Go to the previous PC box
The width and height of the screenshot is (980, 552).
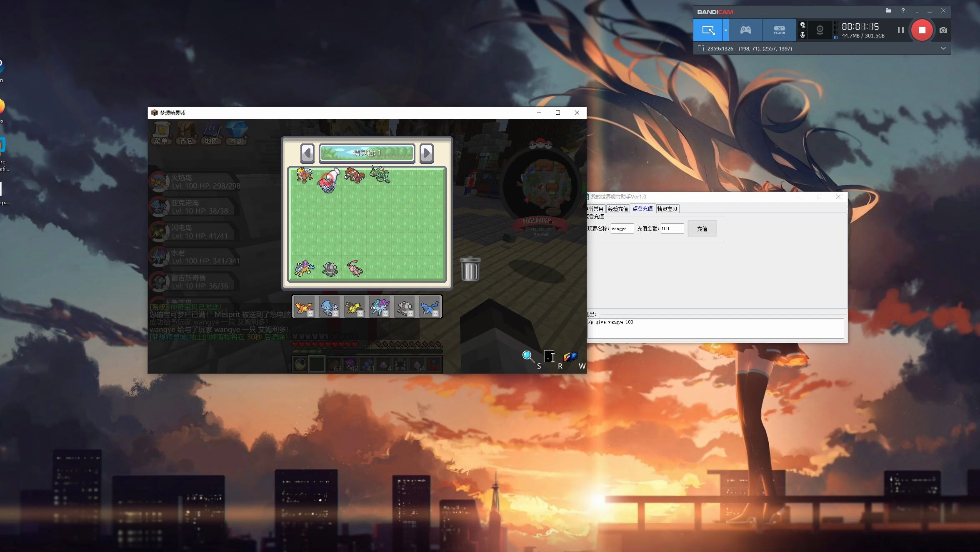(307, 153)
